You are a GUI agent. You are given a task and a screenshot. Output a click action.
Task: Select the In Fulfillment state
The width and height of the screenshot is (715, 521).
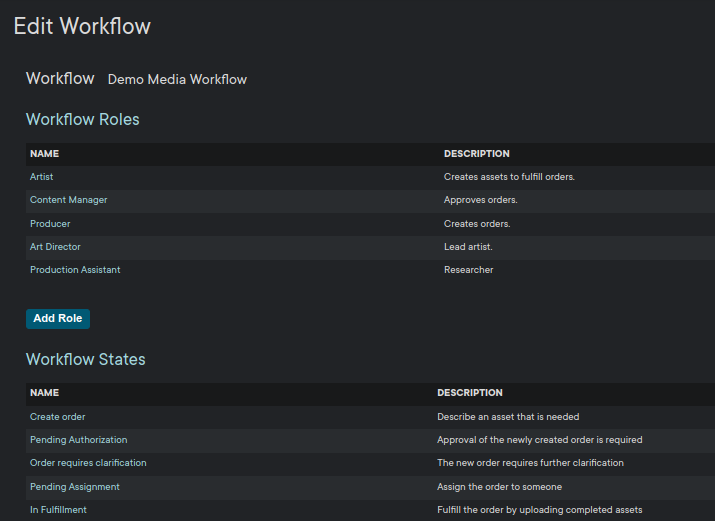click(x=58, y=510)
